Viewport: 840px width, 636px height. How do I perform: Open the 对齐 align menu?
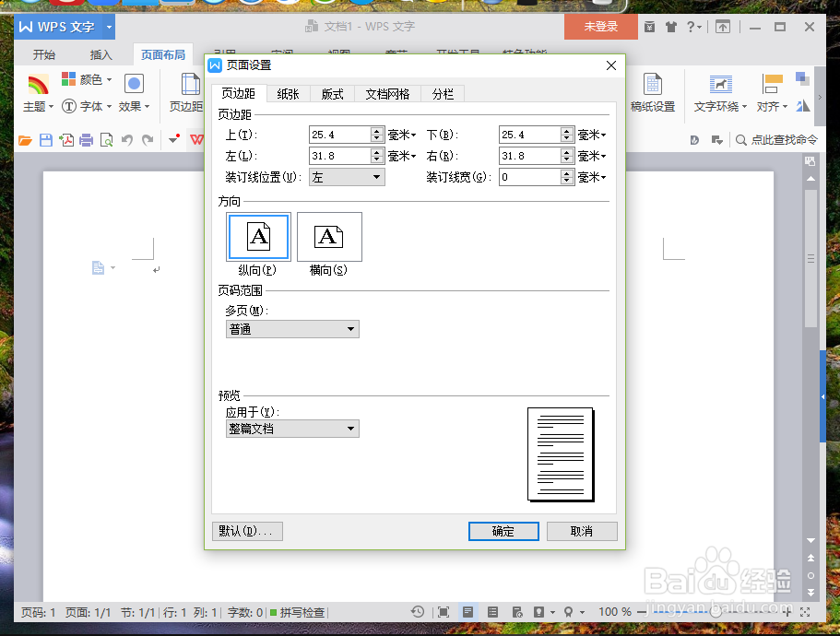pyautogui.click(x=772, y=93)
